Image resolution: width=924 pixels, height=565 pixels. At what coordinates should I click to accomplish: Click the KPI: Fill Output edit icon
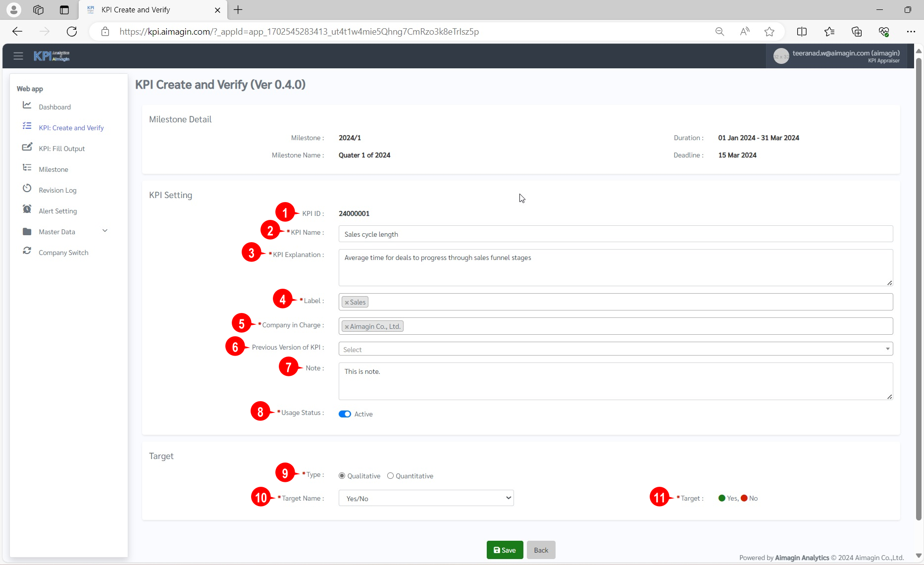pos(27,148)
